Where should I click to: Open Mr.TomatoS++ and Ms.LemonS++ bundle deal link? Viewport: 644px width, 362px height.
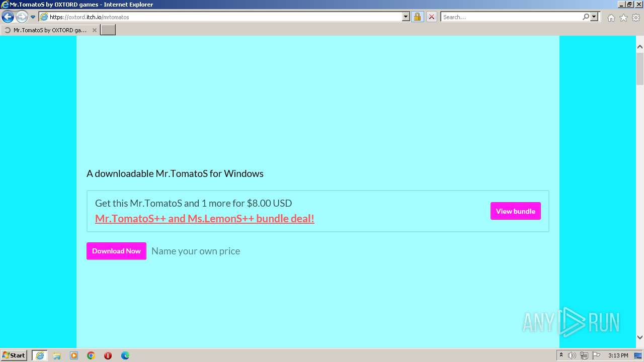click(x=205, y=218)
